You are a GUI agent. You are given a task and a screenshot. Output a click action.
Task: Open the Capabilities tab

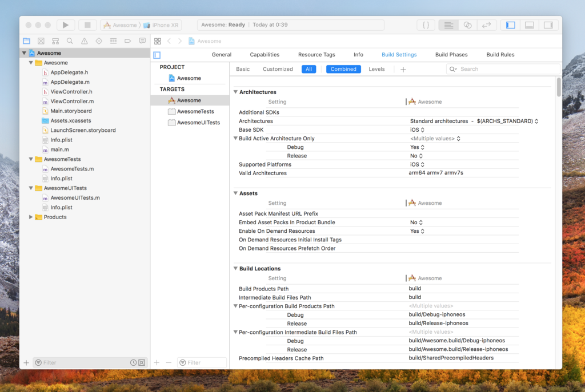pyautogui.click(x=265, y=54)
